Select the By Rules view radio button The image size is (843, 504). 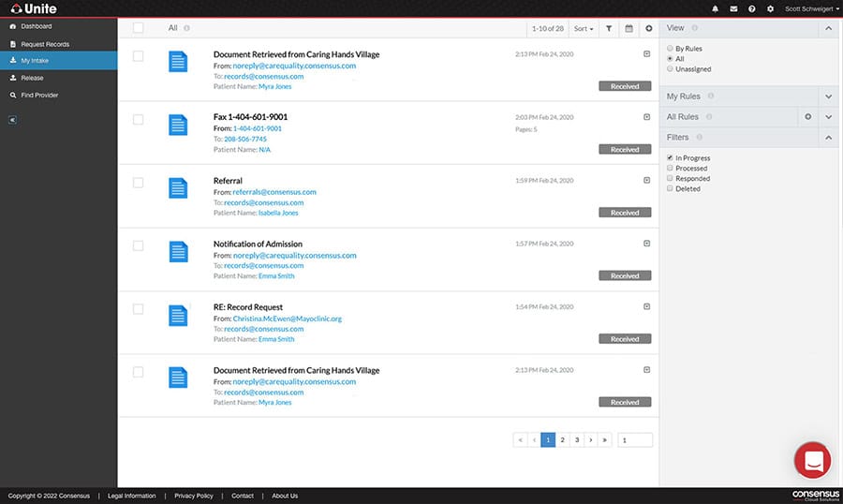click(670, 49)
